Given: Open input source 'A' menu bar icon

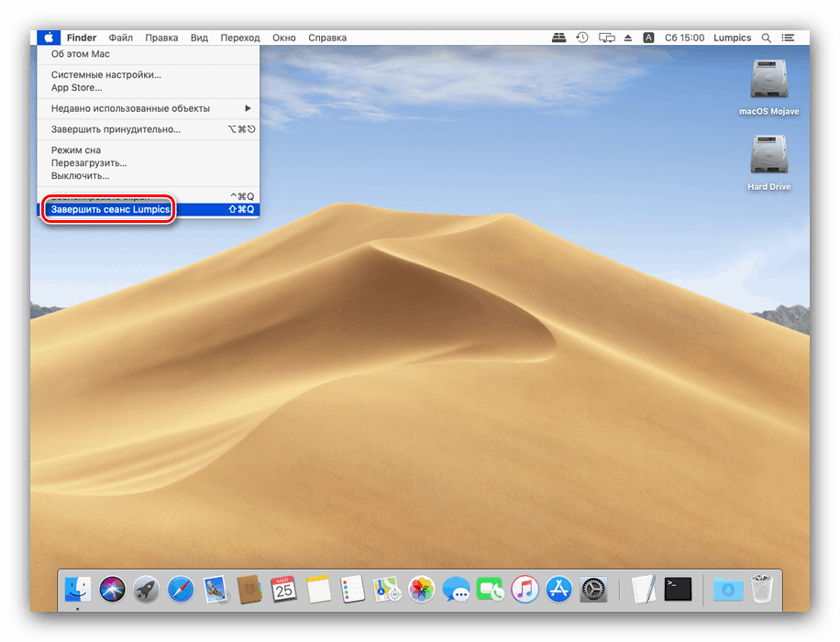Looking at the screenshot, I should [648, 38].
